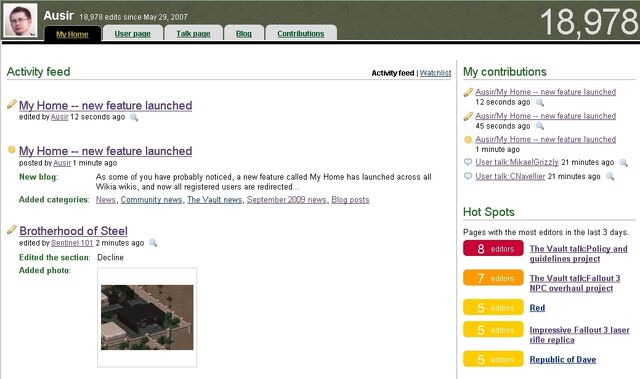Click red 8 editors badge
Viewport: 640px width, 379px height.
pyautogui.click(x=493, y=248)
